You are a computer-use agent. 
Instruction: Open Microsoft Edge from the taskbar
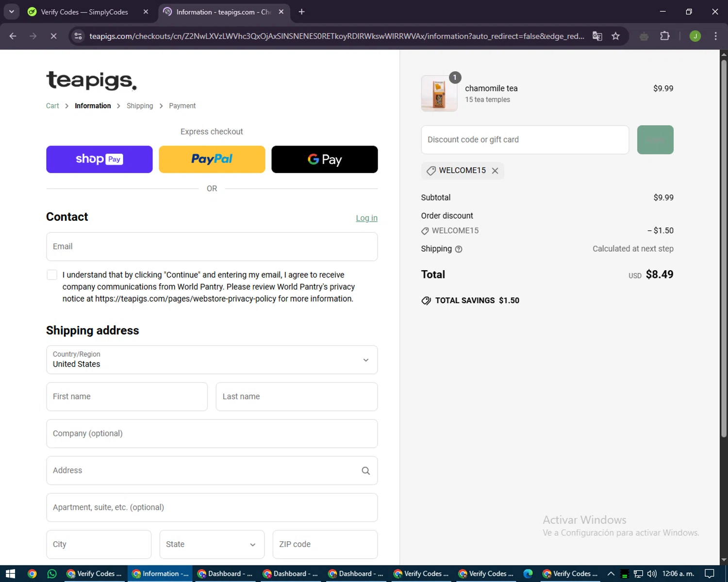[528, 574]
